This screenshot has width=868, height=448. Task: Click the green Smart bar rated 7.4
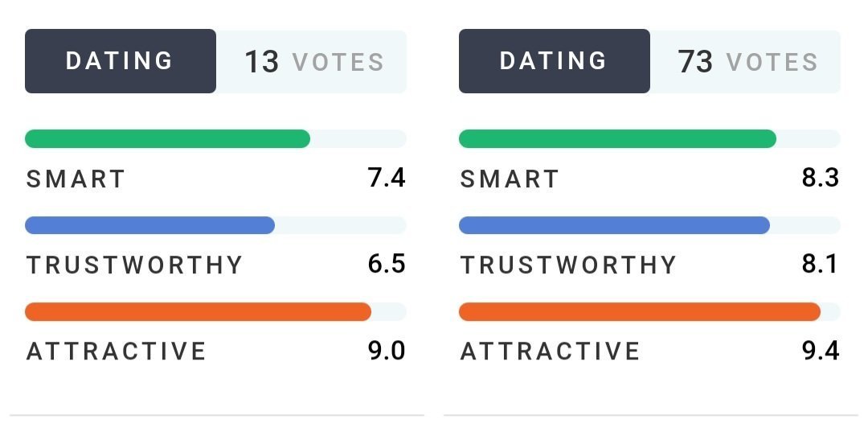tap(167, 139)
